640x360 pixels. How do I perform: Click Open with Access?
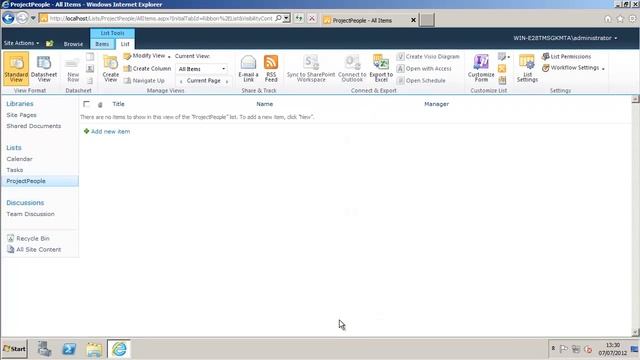point(424,69)
